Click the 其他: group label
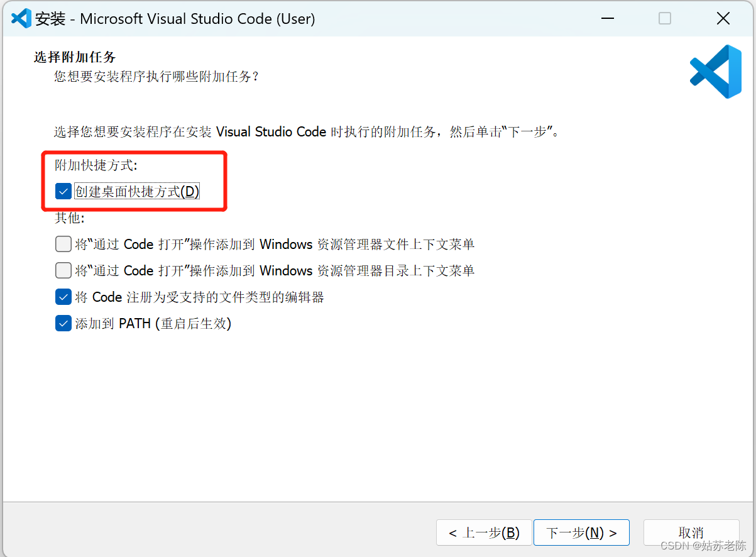 coord(70,218)
